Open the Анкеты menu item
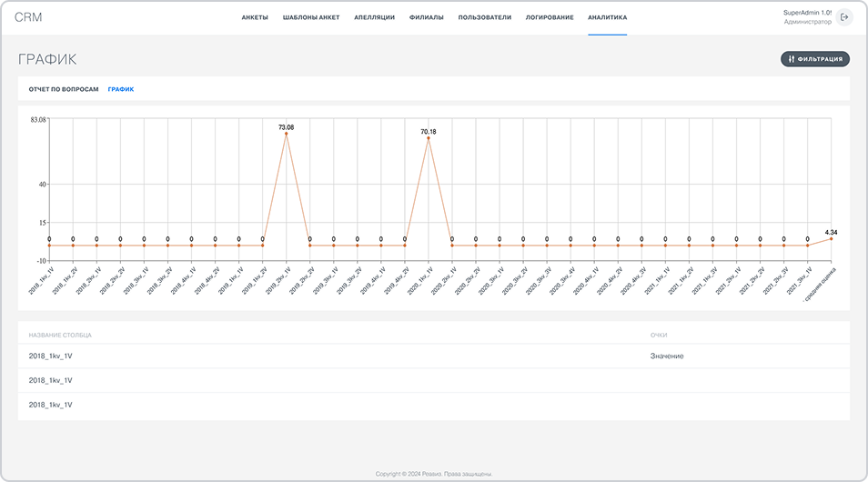The width and height of the screenshot is (868, 482). point(255,17)
